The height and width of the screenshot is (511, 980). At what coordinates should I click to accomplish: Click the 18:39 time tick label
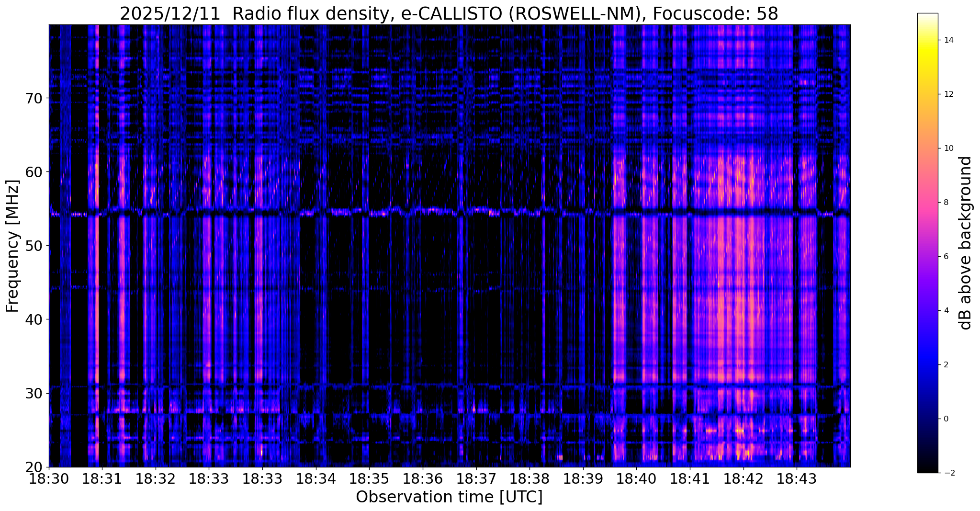pos(583,479)
